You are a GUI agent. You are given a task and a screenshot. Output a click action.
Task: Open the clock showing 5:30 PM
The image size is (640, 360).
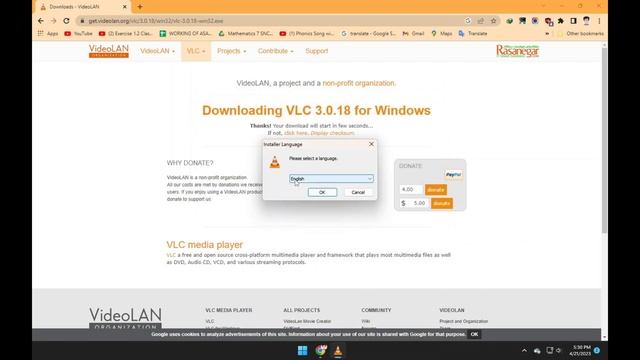pos(580,350)
